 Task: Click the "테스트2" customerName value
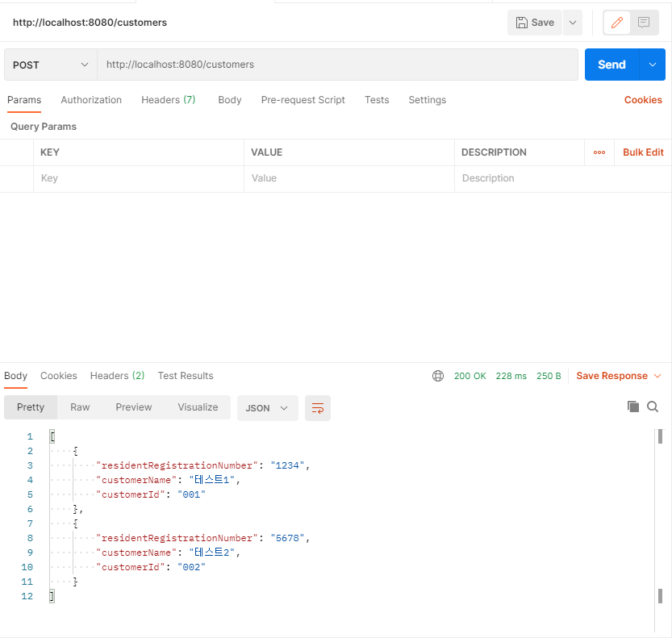point(211,553)
